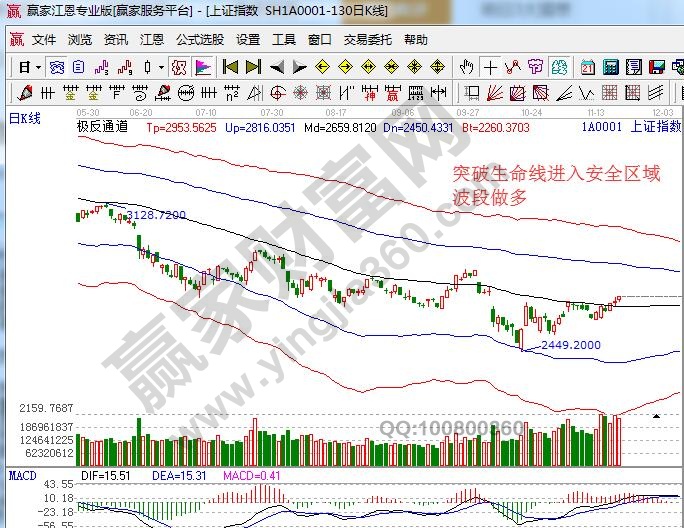
Task: Open the calendar icon in toolbar
Action: [x=587, y=67]
